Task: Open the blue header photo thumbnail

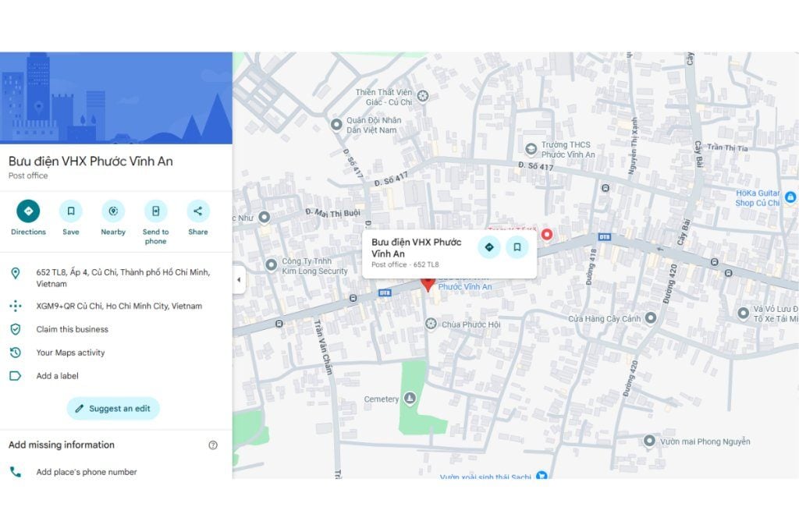Action: tap(115, 98)
